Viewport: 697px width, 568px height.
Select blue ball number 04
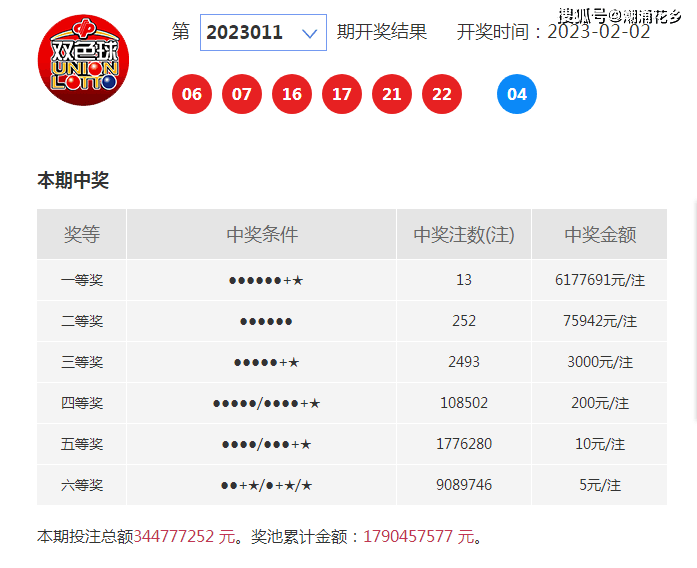[x=517, y=94]
